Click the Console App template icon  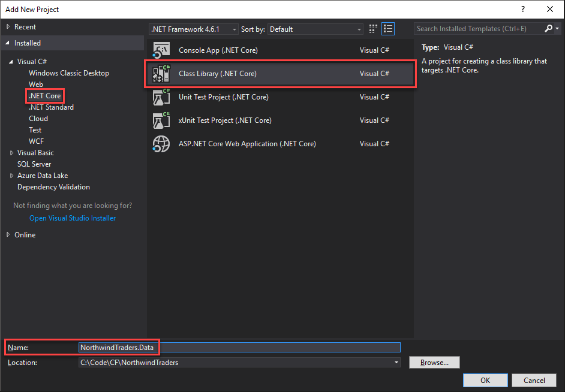(x=162, y=50)
